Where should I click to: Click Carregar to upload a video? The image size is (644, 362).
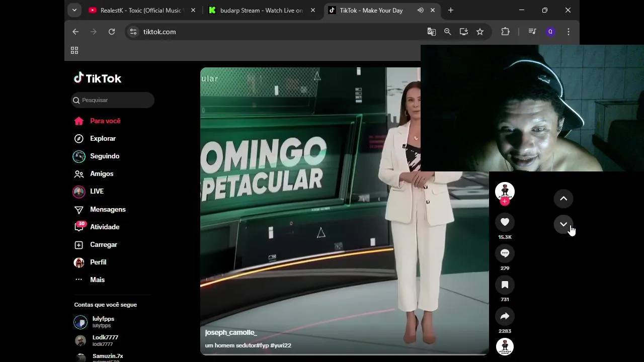coord(96,244)
